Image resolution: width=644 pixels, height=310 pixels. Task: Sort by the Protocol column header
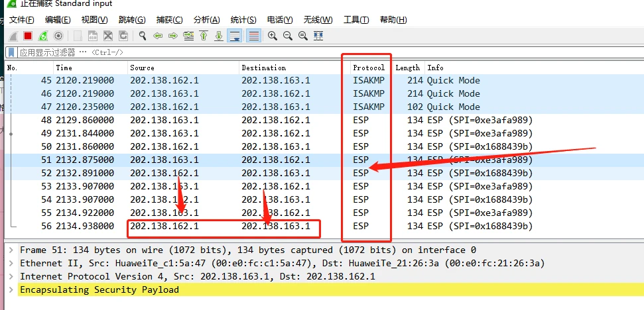point(369,68)
